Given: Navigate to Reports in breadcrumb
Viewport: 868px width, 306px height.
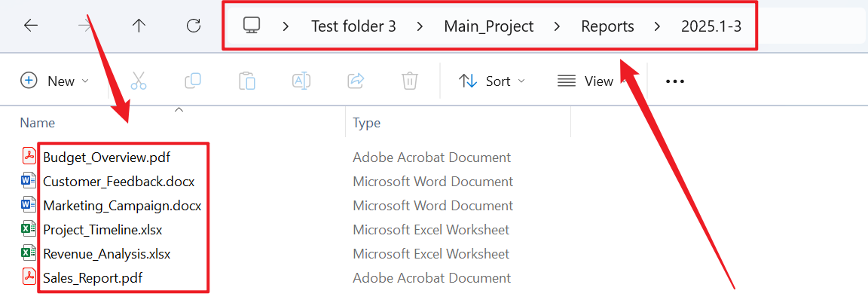Looking at the screenshot, I should click(607, 26).
